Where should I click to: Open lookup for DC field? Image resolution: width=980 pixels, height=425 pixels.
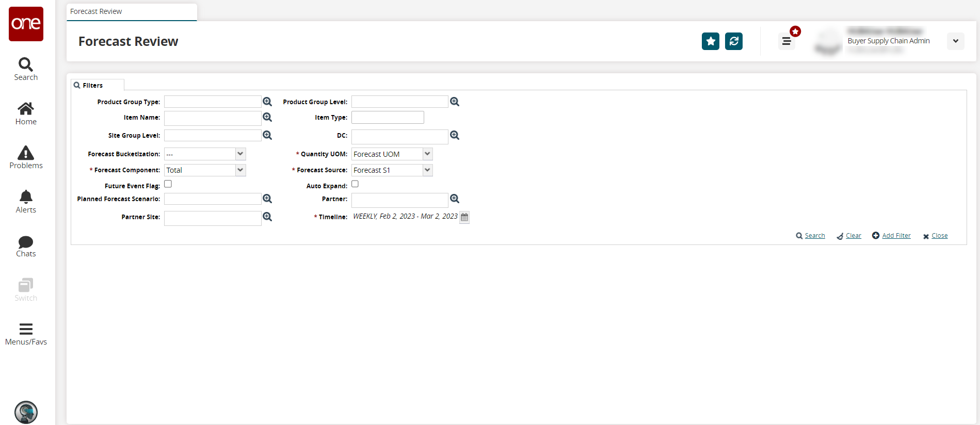[x=455, y=135]
